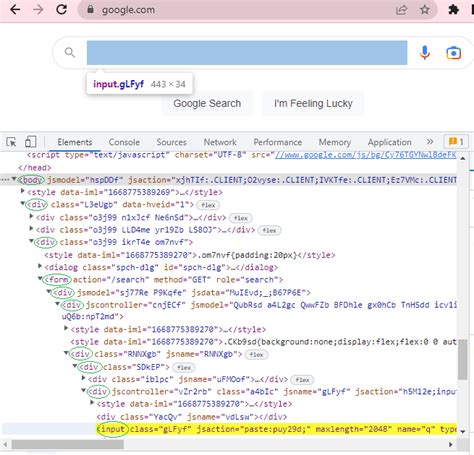The height and width of the screenshot is (455, 474).
Task: Open the Application tab
Action: tap(390, 142)
